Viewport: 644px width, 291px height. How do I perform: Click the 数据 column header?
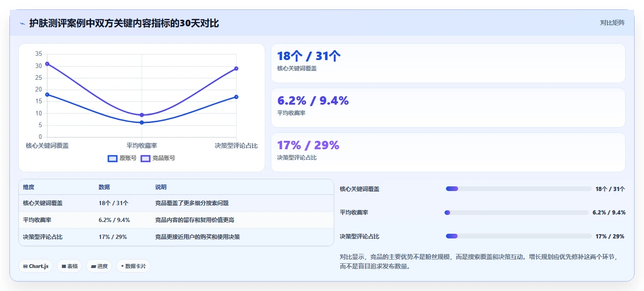[104, 187]
